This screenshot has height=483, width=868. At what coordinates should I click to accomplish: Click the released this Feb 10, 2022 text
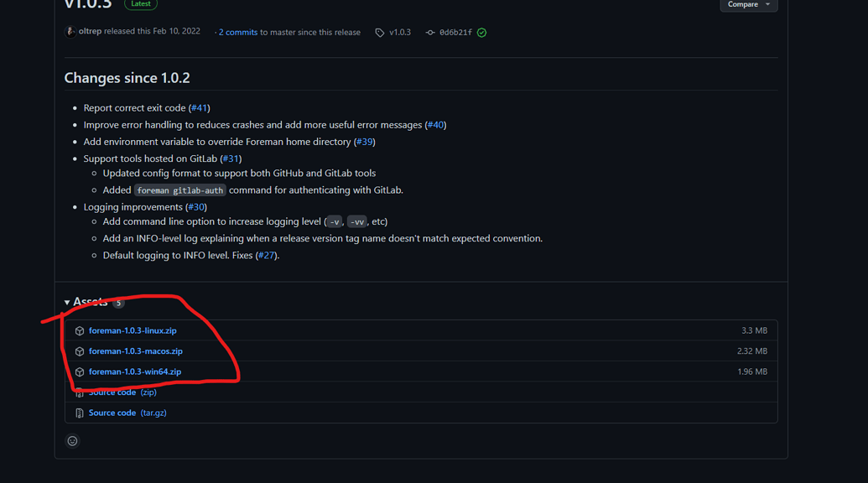pyautogui.click(x=153, y=31)
